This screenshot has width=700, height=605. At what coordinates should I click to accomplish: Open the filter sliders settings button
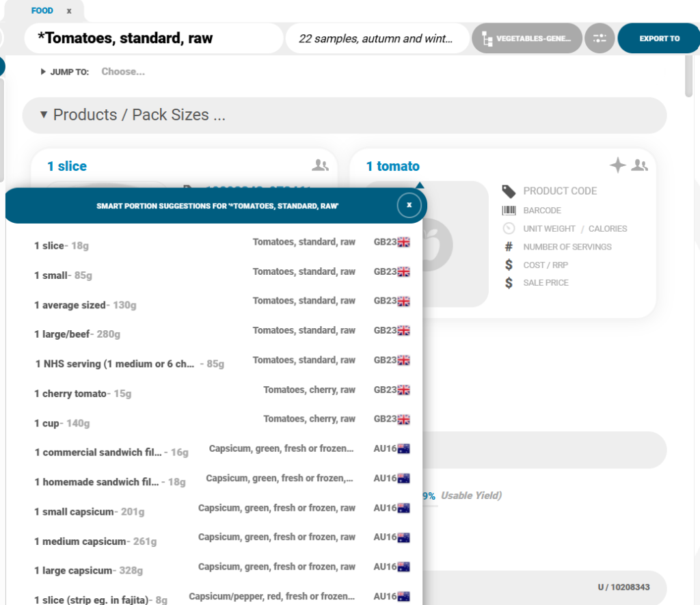600,38
